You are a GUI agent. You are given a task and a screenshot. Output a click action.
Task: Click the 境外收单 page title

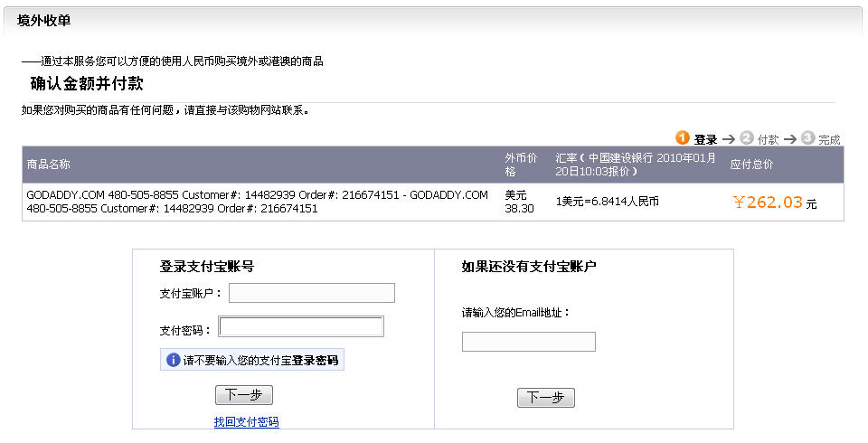(x=44, y=21)
